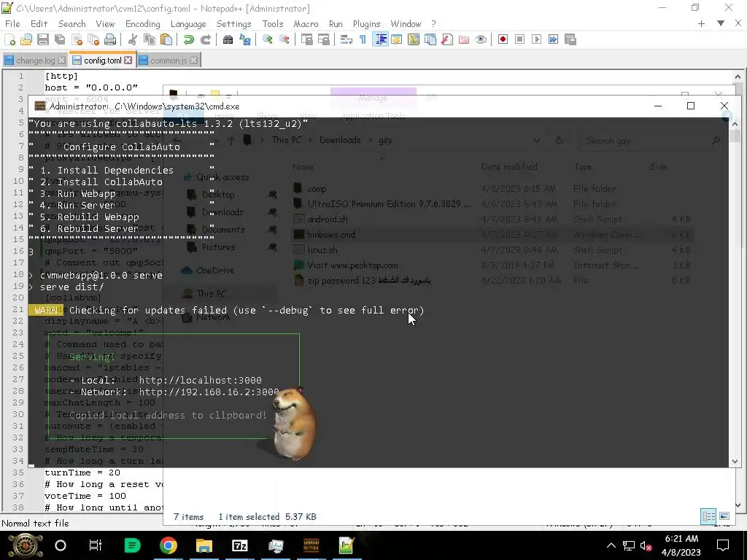Open 7-Zip from the taskbar
The image size is (747, 560).
coord(239,545)
